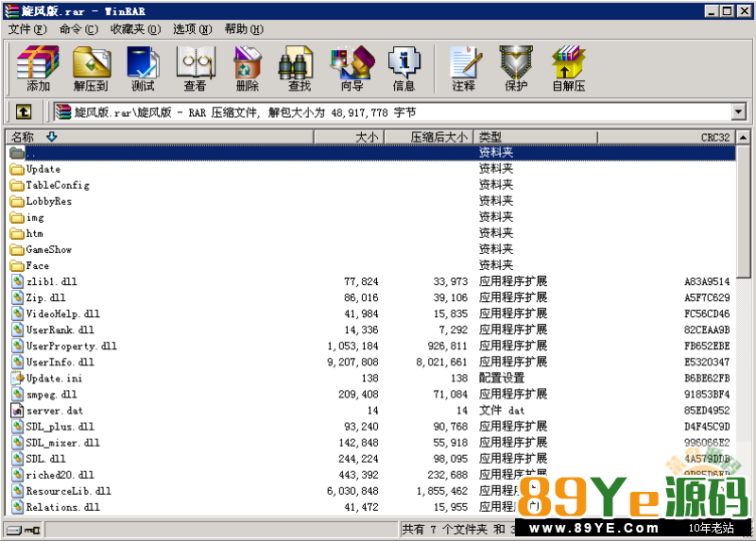
Task: Open the Help (帮助) menu
Action: pyautogui.click(x=244, y=29)
